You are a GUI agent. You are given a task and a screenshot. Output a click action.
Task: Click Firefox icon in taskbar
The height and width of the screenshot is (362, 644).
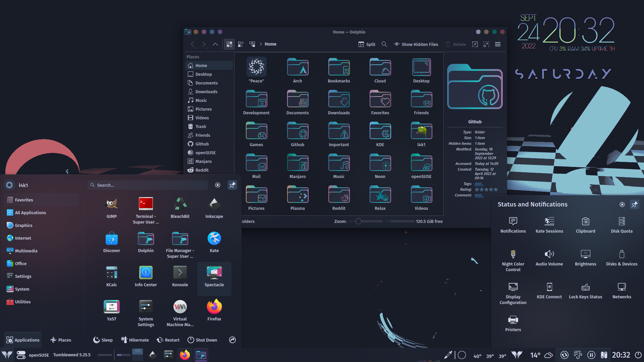click(x=184, y=355)
